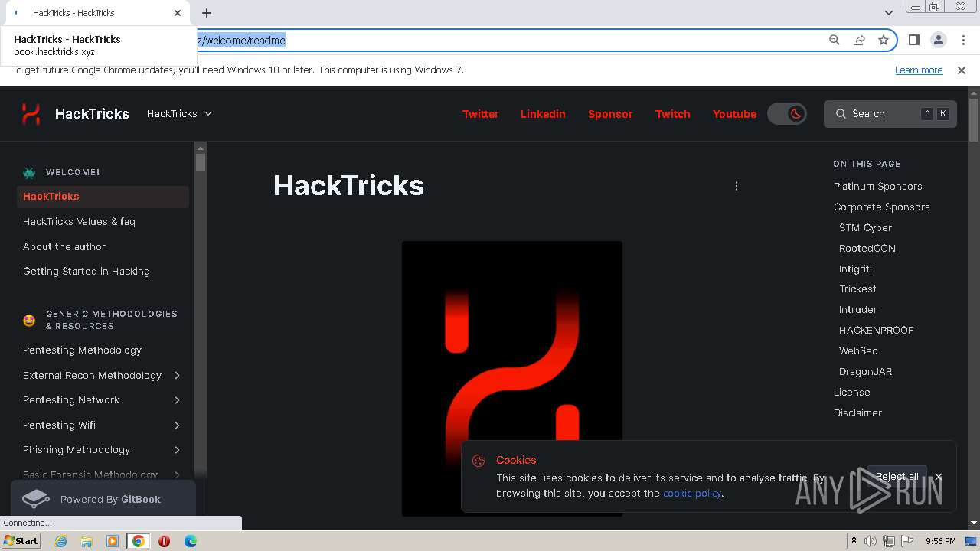
Task: Expand External Recon Methodology chevron
Action: (x=177, y=375)
